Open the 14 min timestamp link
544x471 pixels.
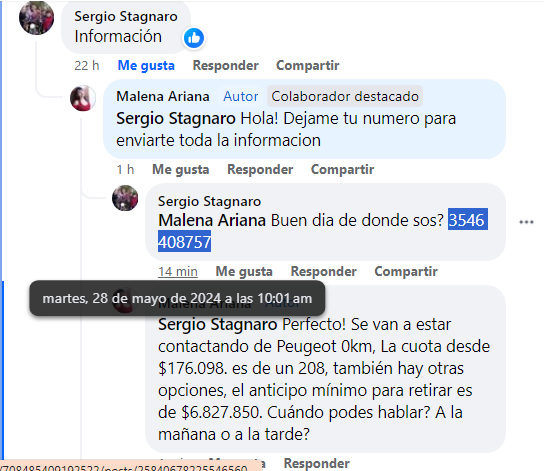(x=178, y=271)
